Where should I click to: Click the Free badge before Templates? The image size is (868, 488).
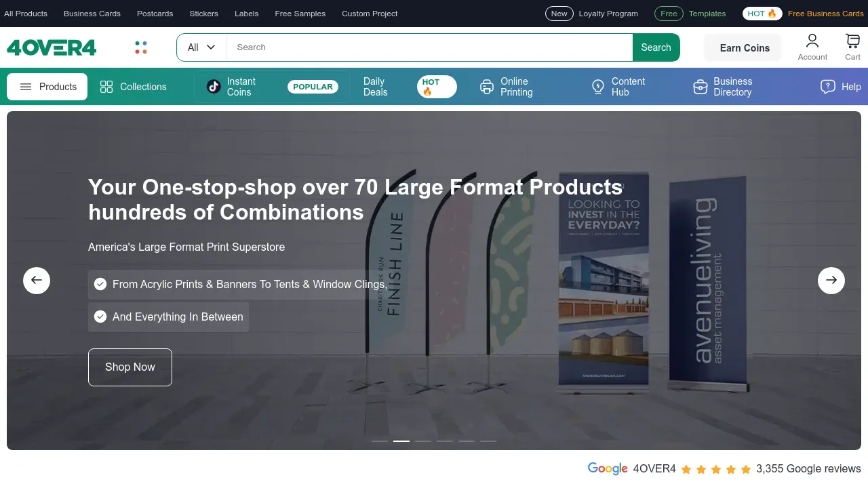[669, 14]
